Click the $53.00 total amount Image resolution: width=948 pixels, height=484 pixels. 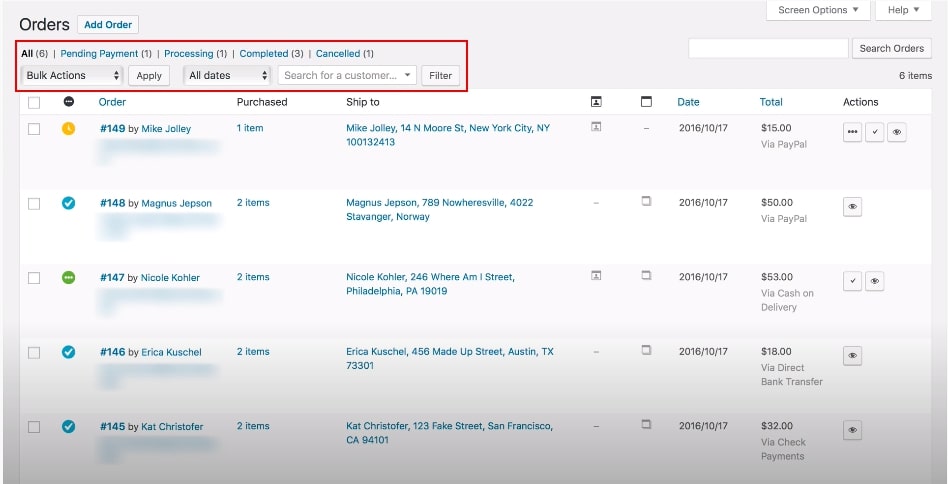pos(777,277)
